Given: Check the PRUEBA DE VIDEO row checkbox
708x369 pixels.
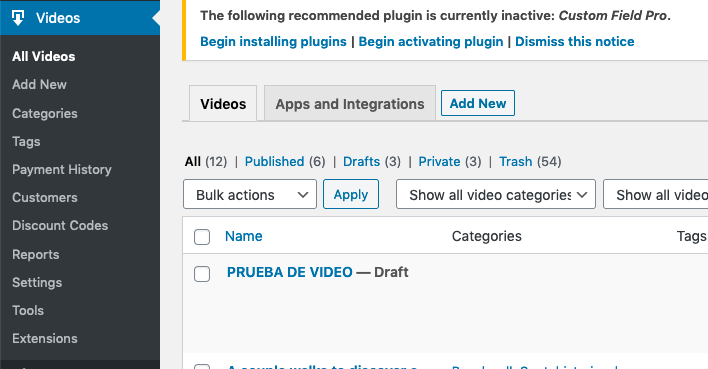Looking at the screenshot, I should (202, 274).
